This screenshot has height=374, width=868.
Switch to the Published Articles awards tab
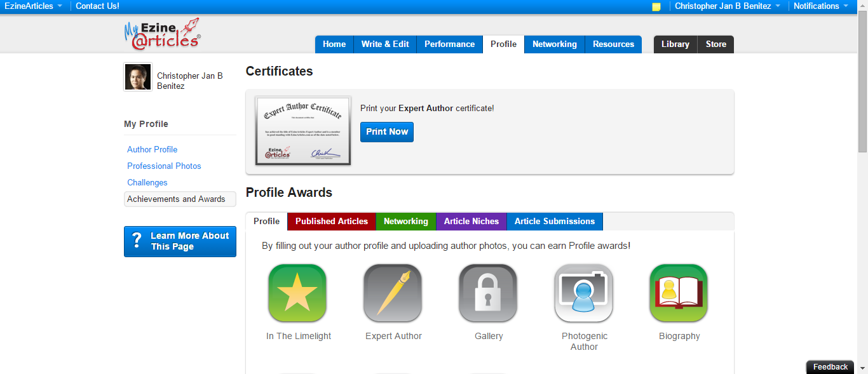point(332,221)
